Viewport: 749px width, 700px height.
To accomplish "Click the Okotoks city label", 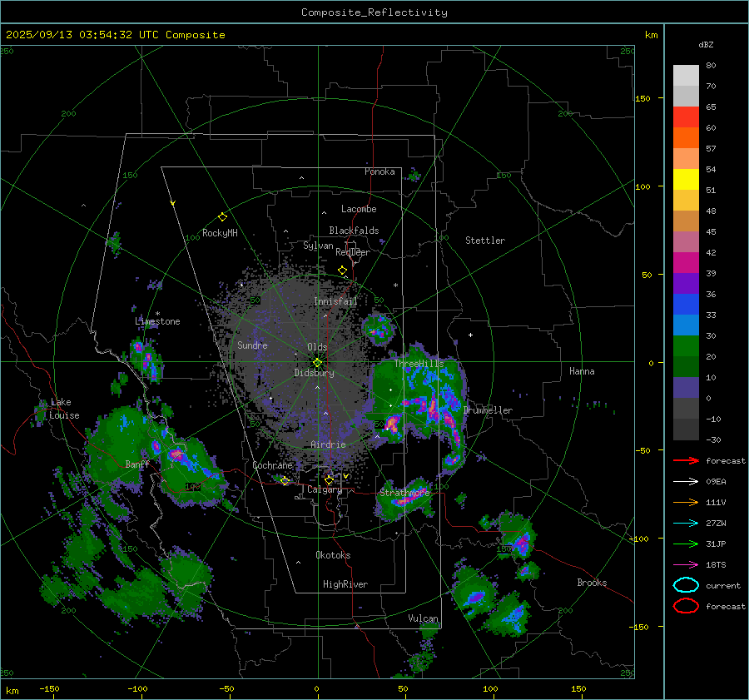I will pos(333,555).
